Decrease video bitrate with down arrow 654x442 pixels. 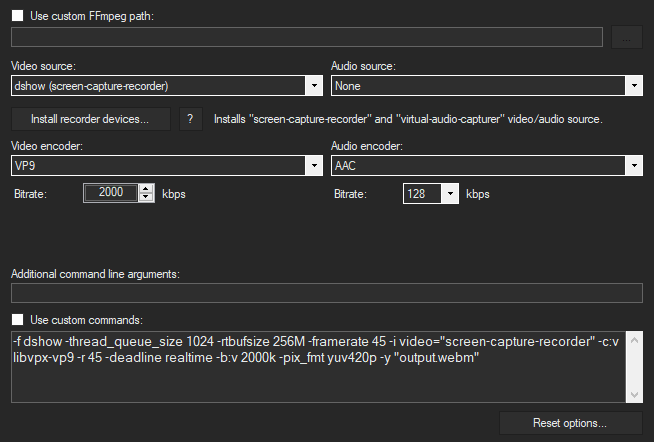(x=146, y=198)
